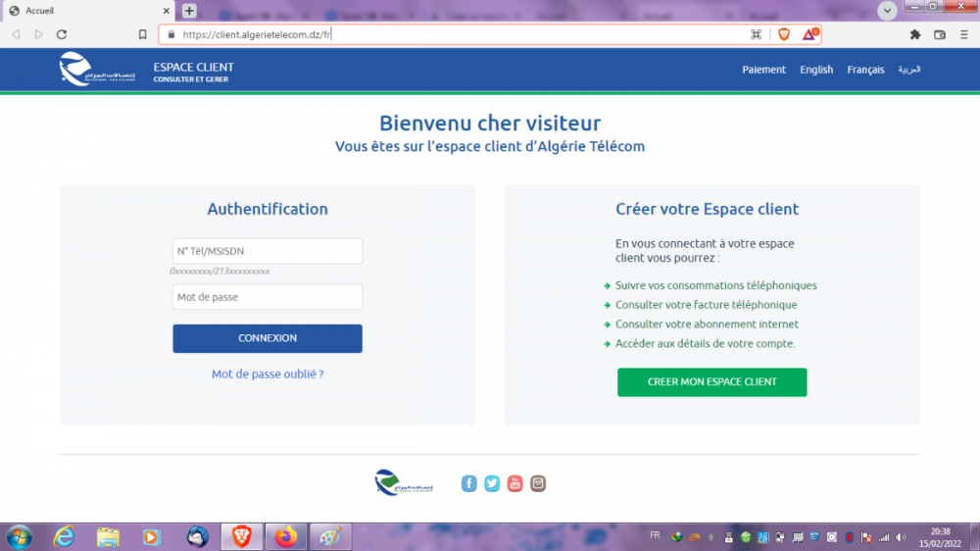Image resolution: width=980 pixels, height=551 pixels.
Task: Switch site language to English
Action: click(x=816, y=70)
